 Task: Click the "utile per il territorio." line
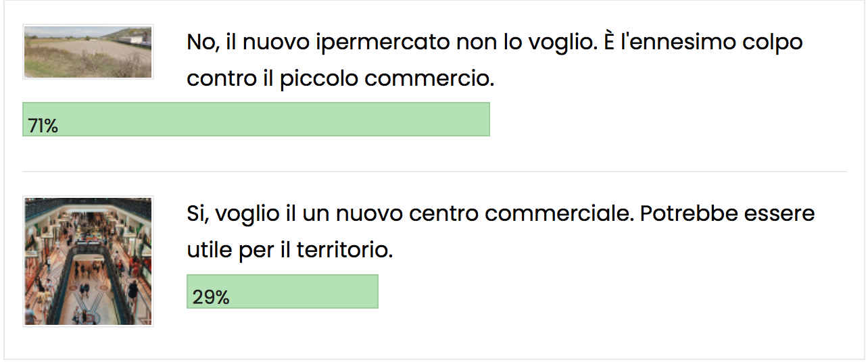(x=289, y=251)
